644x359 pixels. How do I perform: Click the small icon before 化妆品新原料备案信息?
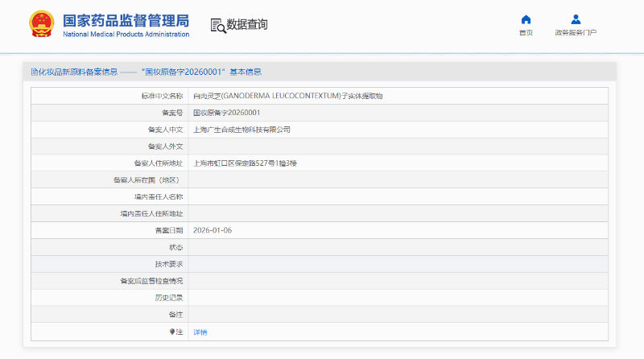pyautogui.click(x=34, y=72)
